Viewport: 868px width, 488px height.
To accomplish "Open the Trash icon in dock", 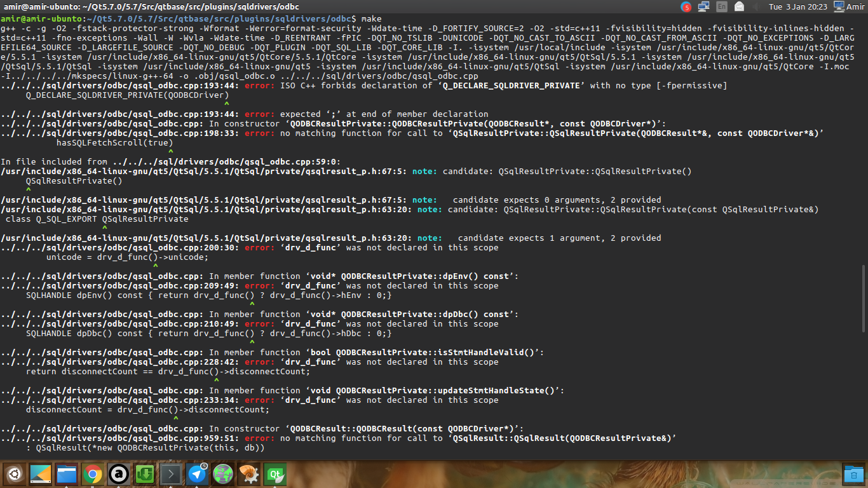I will (x=853, y=474).
